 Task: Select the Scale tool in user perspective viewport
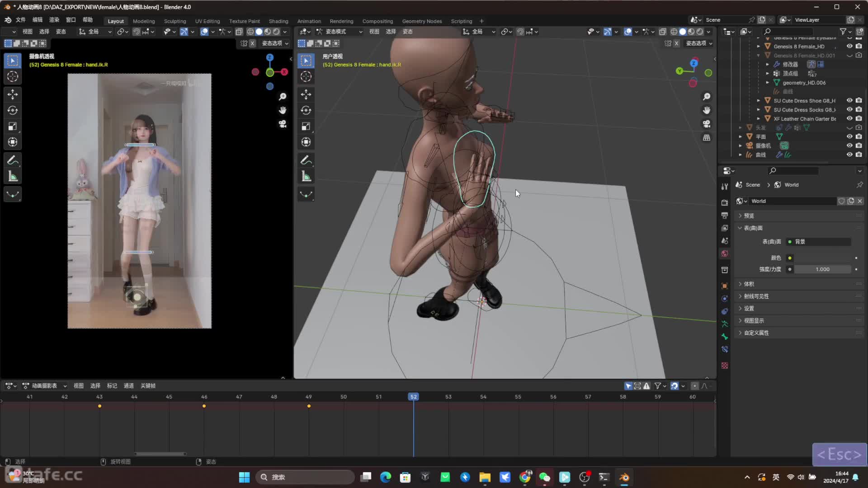coord(306,126)
